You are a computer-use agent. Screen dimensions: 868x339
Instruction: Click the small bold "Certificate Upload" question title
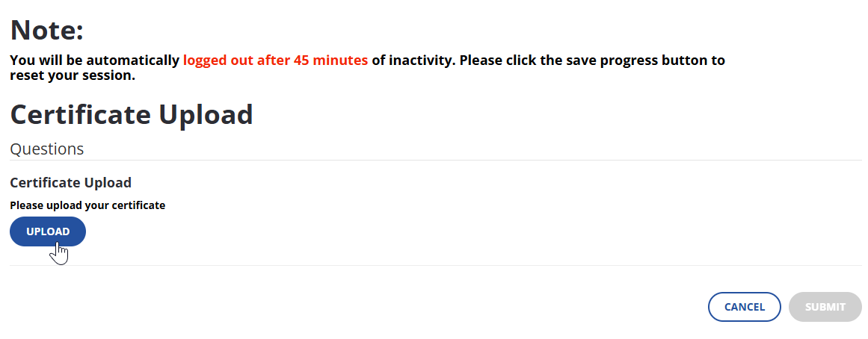(x=70, y=182)
